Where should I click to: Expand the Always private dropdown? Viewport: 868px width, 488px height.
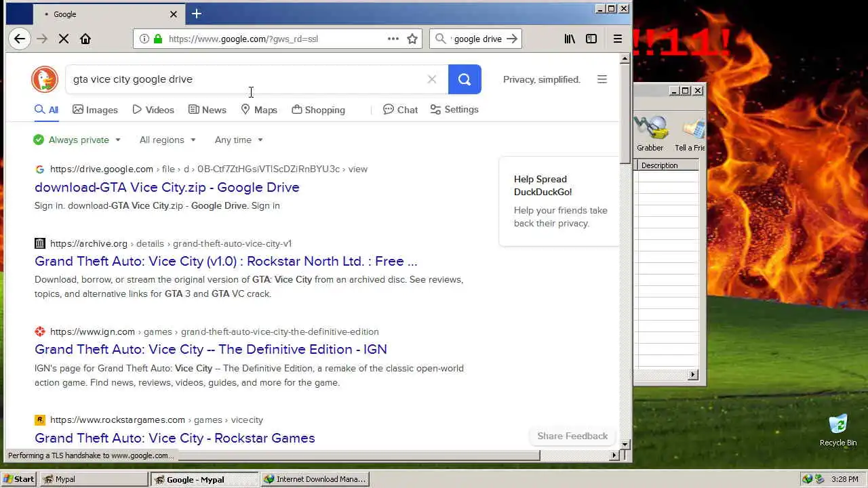click(77, 140)
